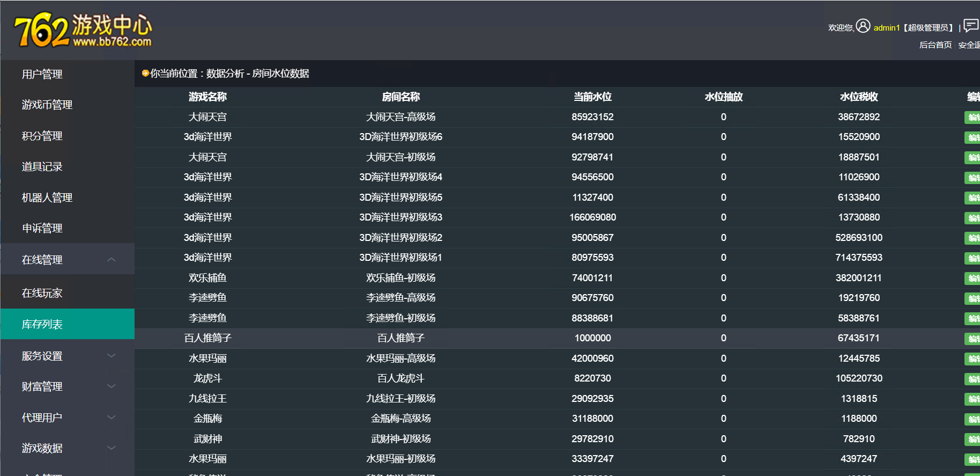Click green edit button for 百人推筒子 row
Viewport: 980px width, 476px height.
[972, 339]
